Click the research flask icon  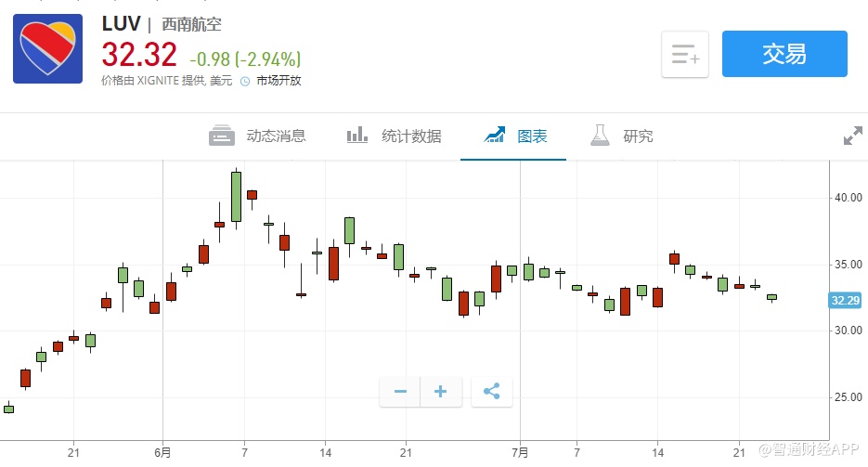pyautogui.click(x=600, y=136)
